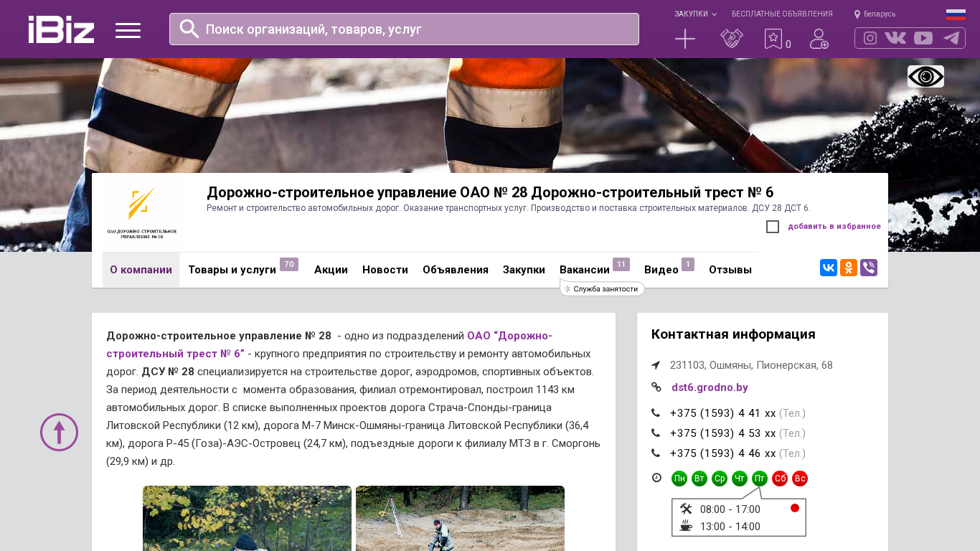Click the user registration profile icon
The image size is (980, 551).
click(x=819, y=39)
